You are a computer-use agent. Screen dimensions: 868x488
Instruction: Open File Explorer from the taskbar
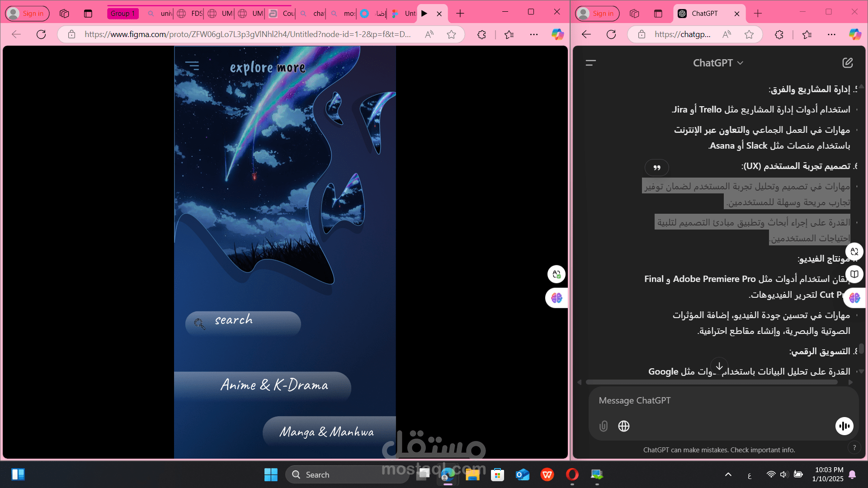472,474
